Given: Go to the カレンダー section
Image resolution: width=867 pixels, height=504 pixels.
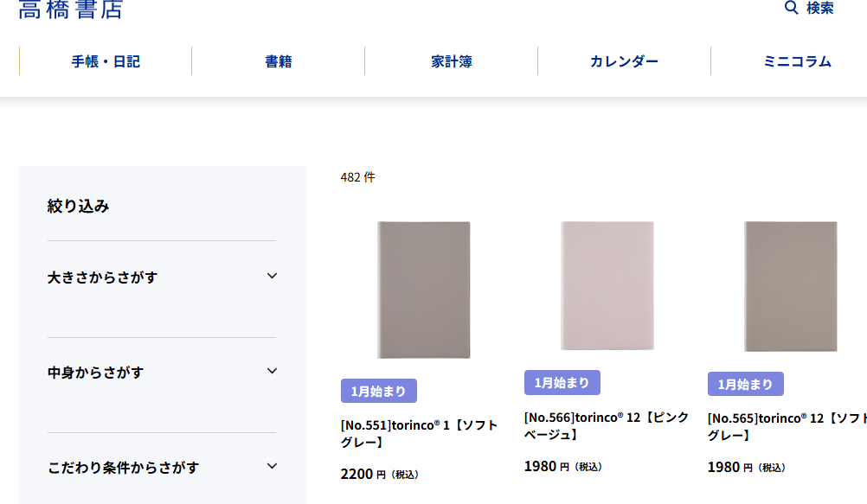Looking at the screenshot, I should [x=624, y=61].
